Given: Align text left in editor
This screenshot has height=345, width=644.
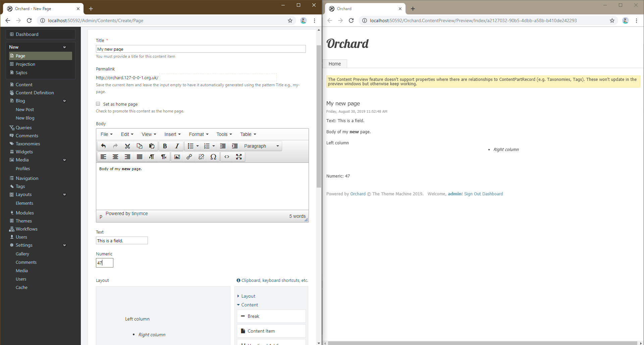Looking at the screenshot, I should (x=103, y=157).
